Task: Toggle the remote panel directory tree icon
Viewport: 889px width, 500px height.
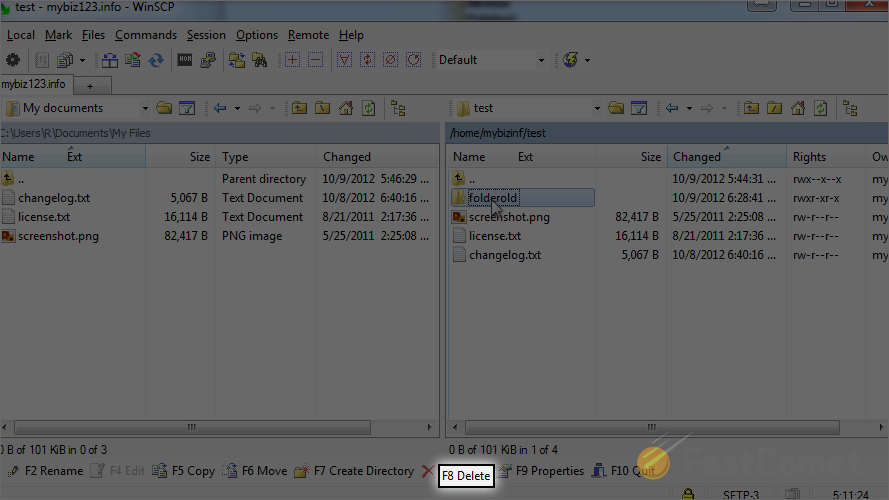Action: click(850, 108)
